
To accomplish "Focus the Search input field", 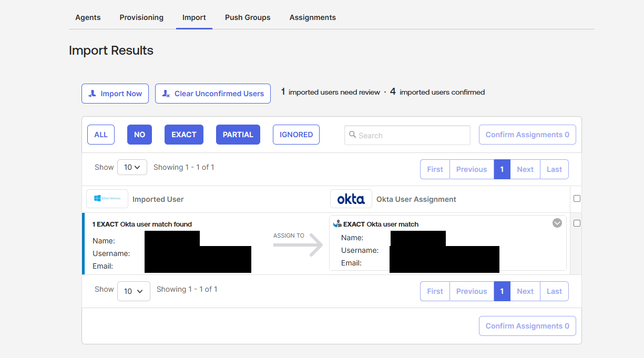I will point(407,135).
